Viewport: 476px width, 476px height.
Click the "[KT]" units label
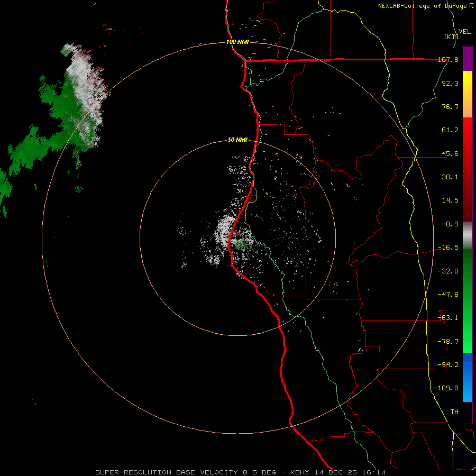[452, 36]
